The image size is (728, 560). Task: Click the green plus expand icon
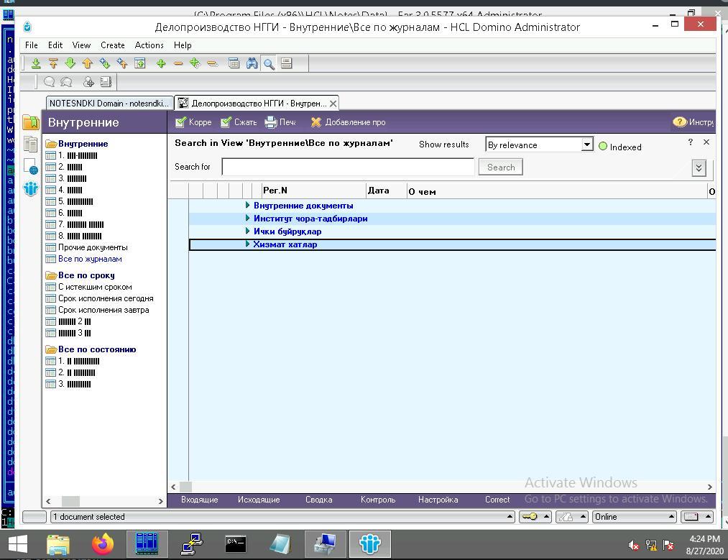click(x=161, y=63)
